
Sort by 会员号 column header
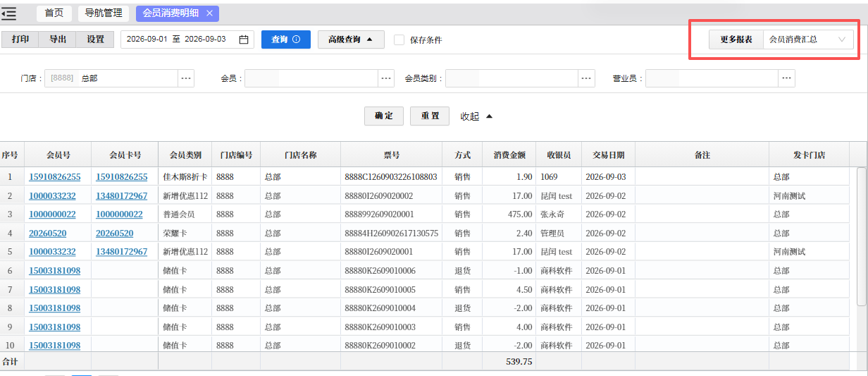[58, 154]
